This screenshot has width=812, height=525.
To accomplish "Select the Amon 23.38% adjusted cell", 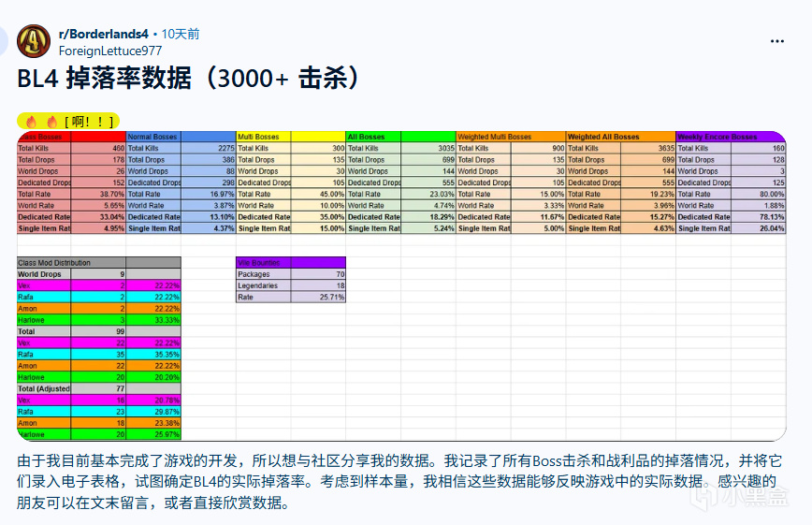I will 153,423.
